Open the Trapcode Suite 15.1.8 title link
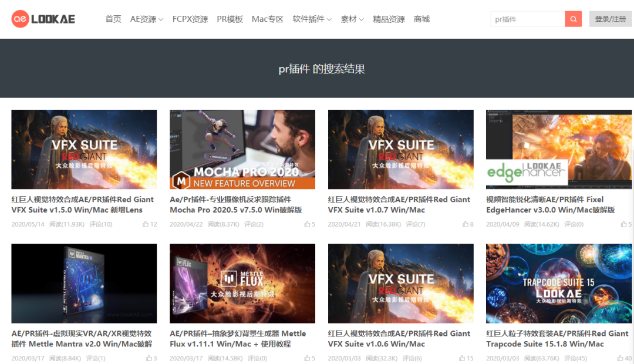Image resolution: width=634 pixels, height=364 pixels. click(x=557, y=339)
